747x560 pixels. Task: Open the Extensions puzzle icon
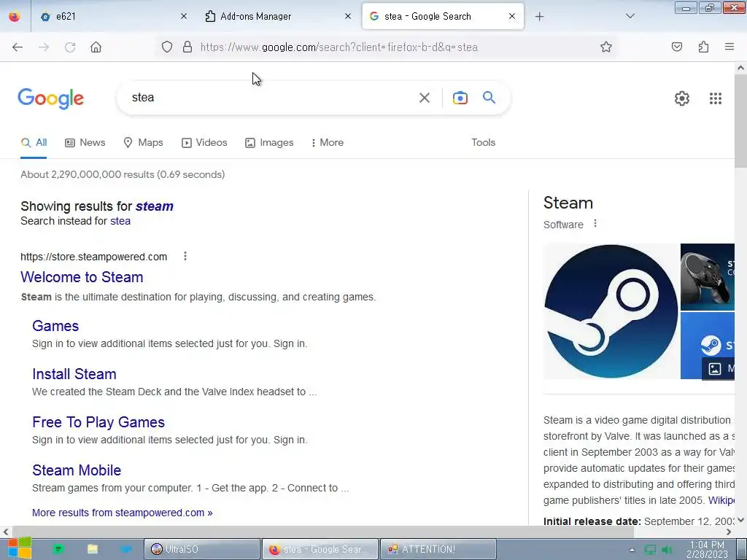[x=703, y=47]
